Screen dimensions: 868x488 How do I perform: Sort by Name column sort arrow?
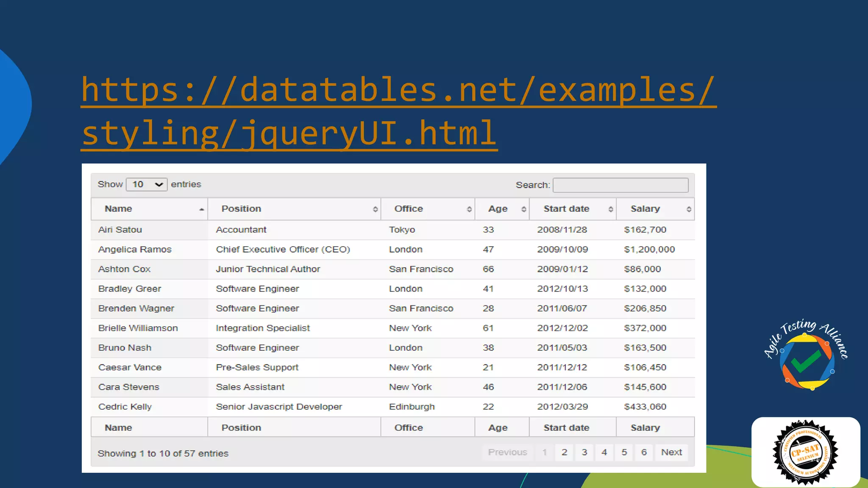pos(201,209)
